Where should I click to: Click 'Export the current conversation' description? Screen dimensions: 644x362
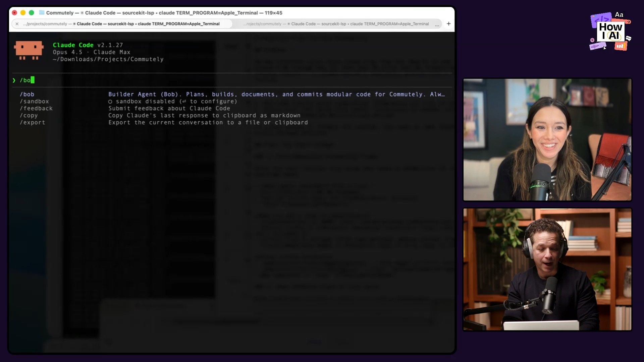[x=208, y=122]
